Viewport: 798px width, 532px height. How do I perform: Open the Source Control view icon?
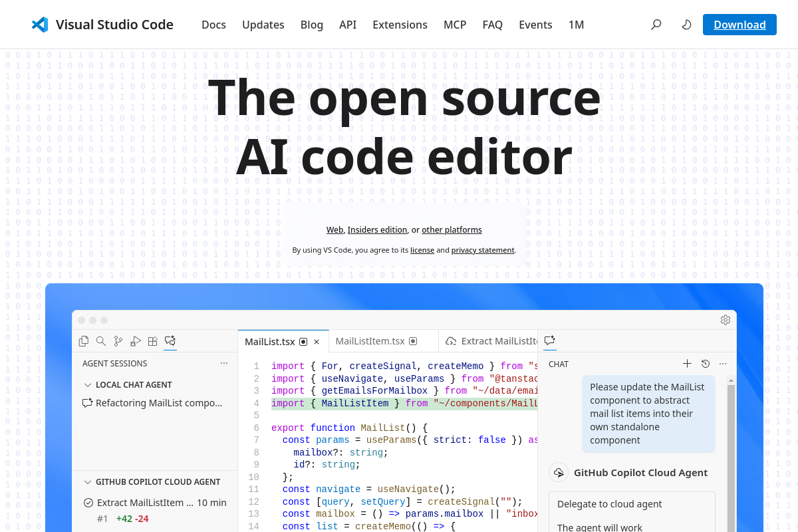118,340
